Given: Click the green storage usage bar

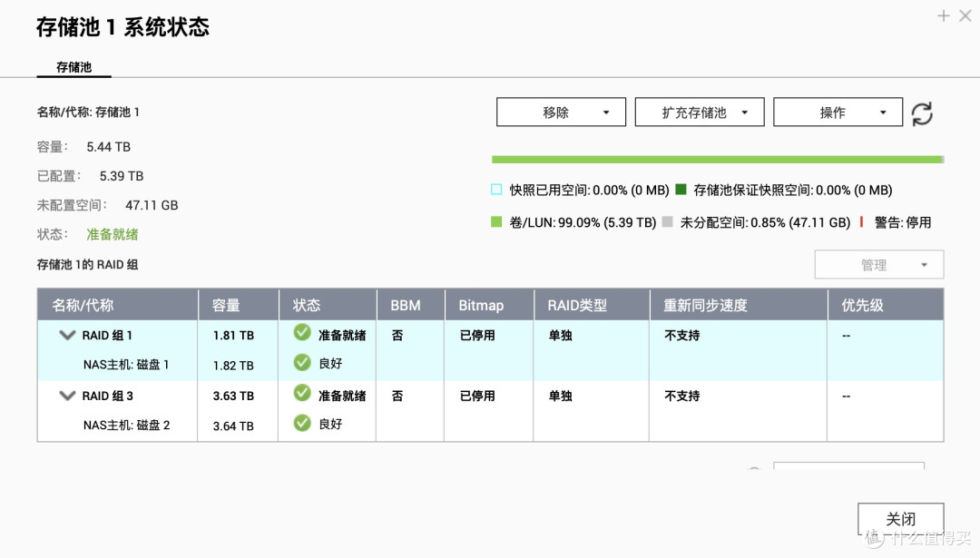Looking at the screenshot, I should 717,158.
